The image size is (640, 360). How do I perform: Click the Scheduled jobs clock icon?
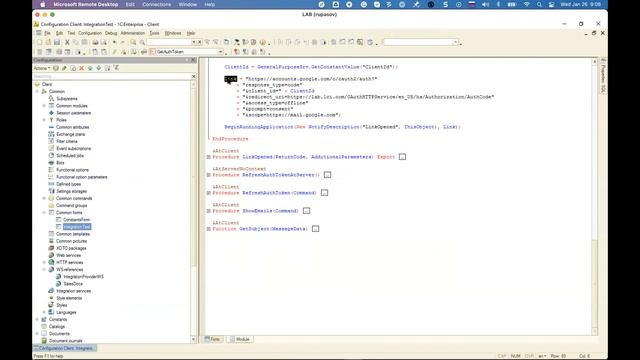51,156
